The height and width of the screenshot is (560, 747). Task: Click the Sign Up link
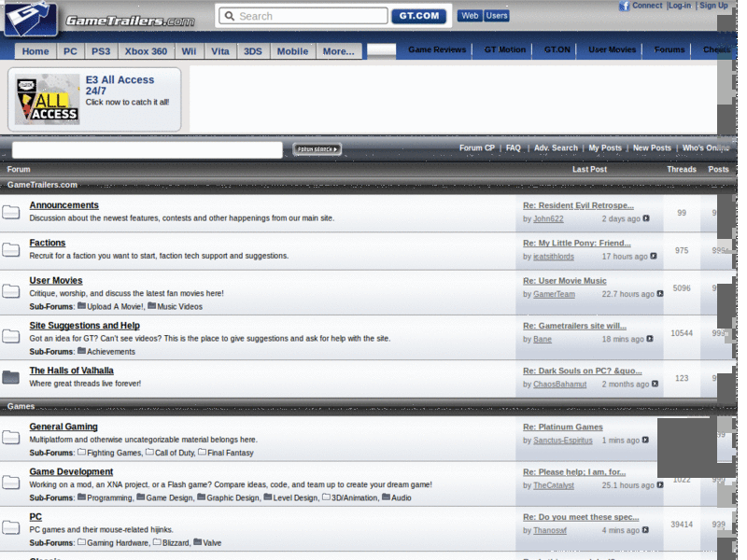[x=713, y=6]
